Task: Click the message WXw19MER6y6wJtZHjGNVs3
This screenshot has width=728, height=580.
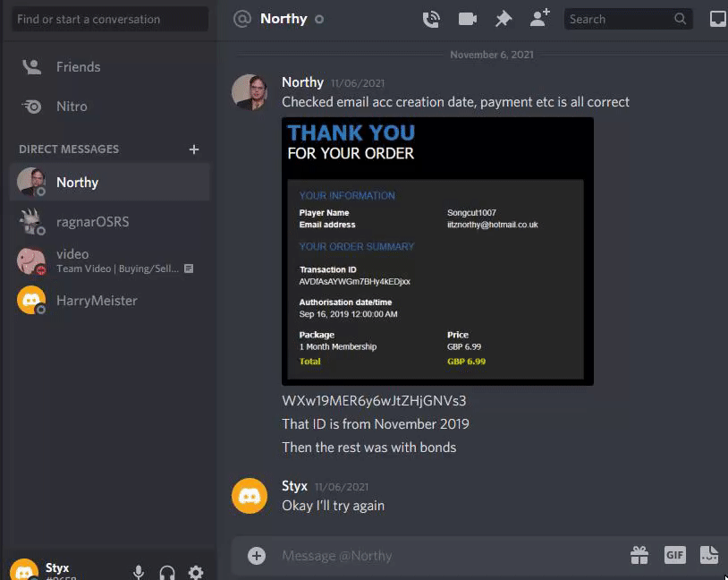Action: click(374, 401)
